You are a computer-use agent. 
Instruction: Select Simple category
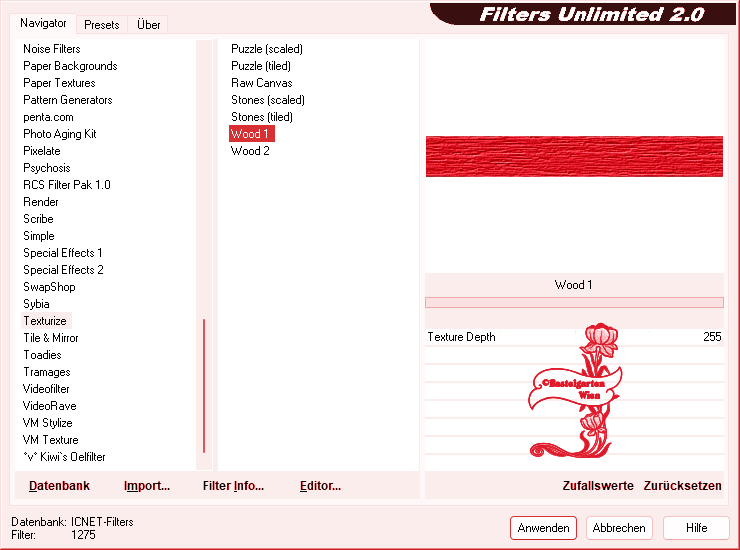click(39, 236)
